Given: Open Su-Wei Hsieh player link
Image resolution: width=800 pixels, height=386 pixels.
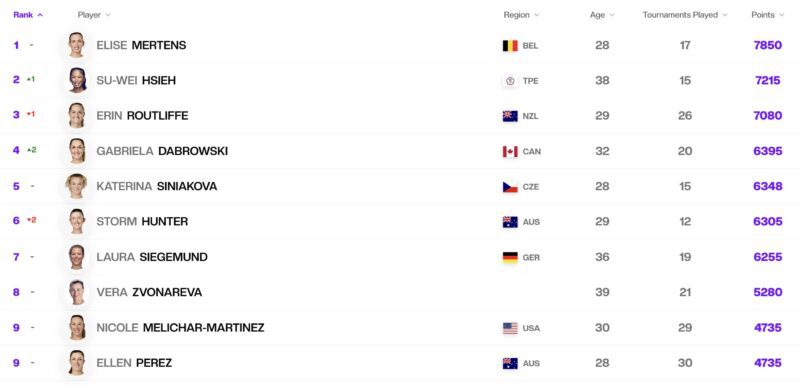Looking at the screenshot, I should coord(136,81).
